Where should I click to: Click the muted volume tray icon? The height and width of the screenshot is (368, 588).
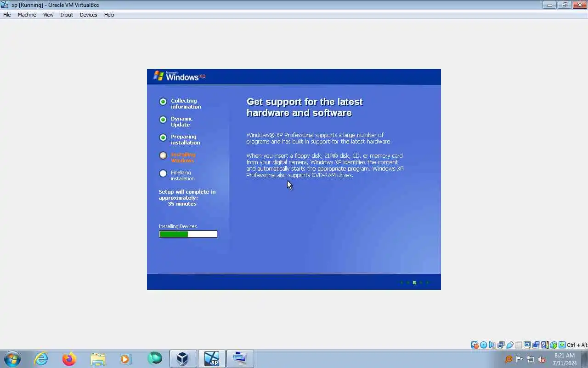[542, 359]
